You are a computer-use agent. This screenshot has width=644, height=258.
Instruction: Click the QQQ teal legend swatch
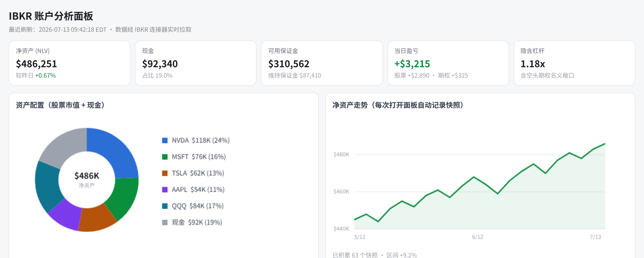[x=165, y=206]
